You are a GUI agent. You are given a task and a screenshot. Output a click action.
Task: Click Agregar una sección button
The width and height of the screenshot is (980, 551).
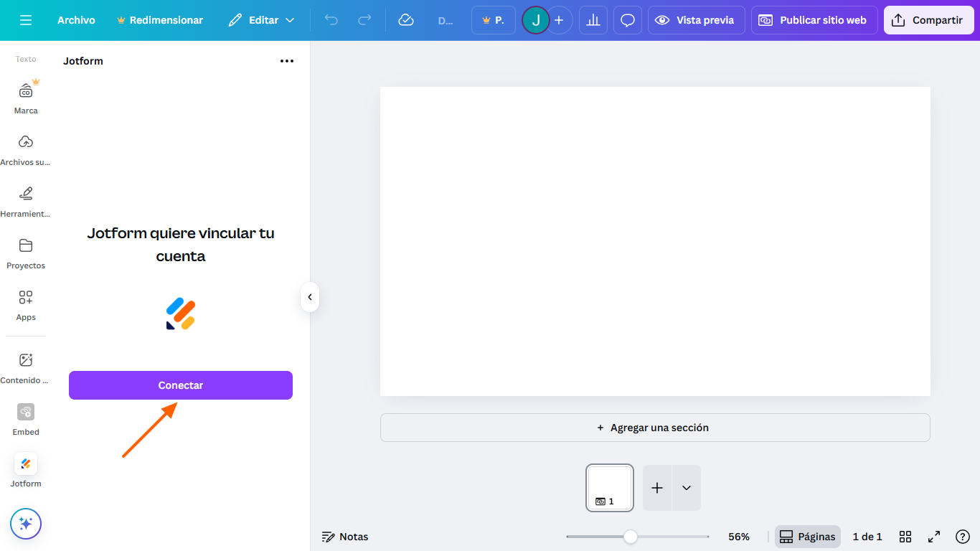coord(655,428)
